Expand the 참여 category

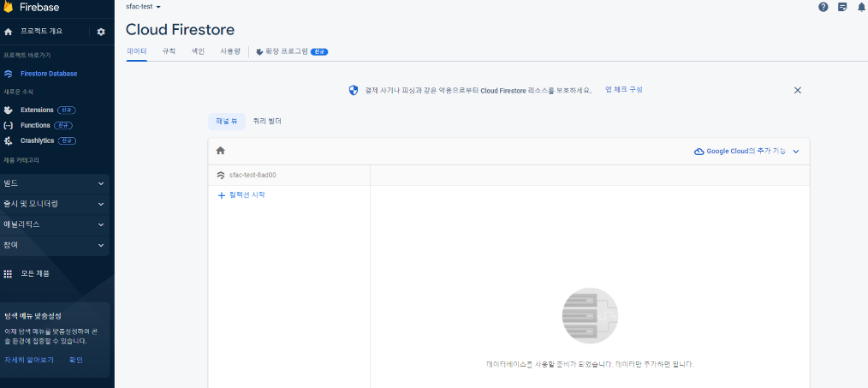[55, 245]
